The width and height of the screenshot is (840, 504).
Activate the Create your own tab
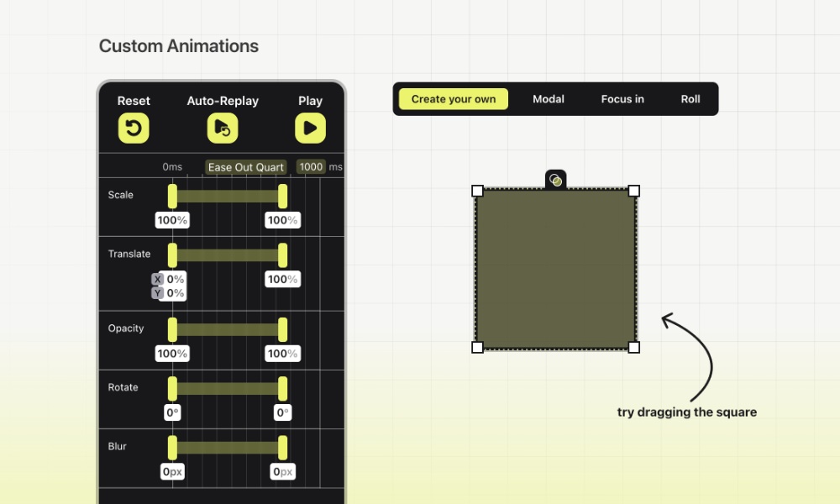coord(453,98)
